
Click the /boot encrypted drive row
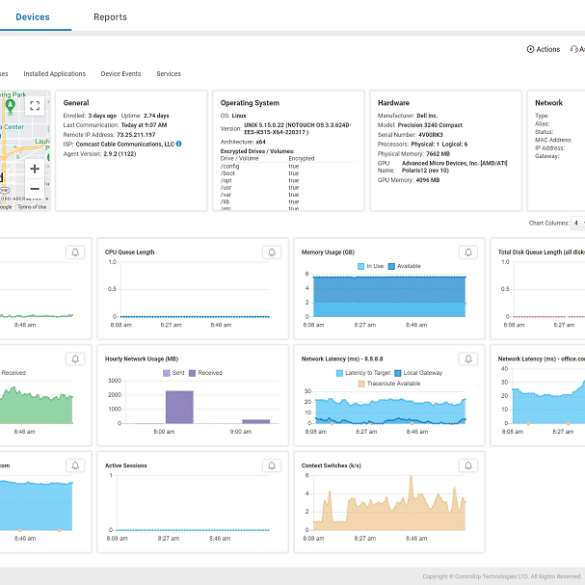click(288, 173)
